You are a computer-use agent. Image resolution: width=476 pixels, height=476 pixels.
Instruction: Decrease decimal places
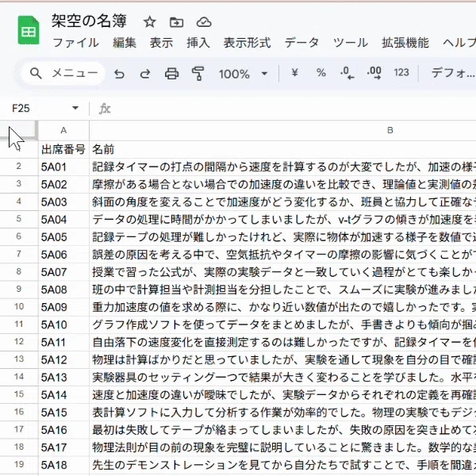click(347, 73)
